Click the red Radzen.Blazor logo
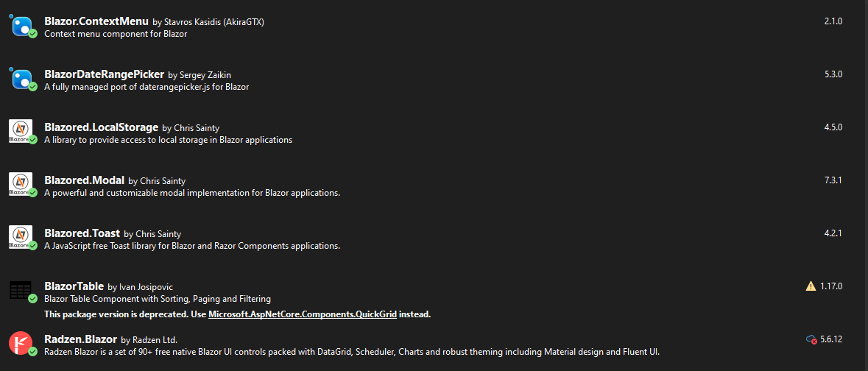The height and width of the screenshot is (371, 868). click(21, 342)
